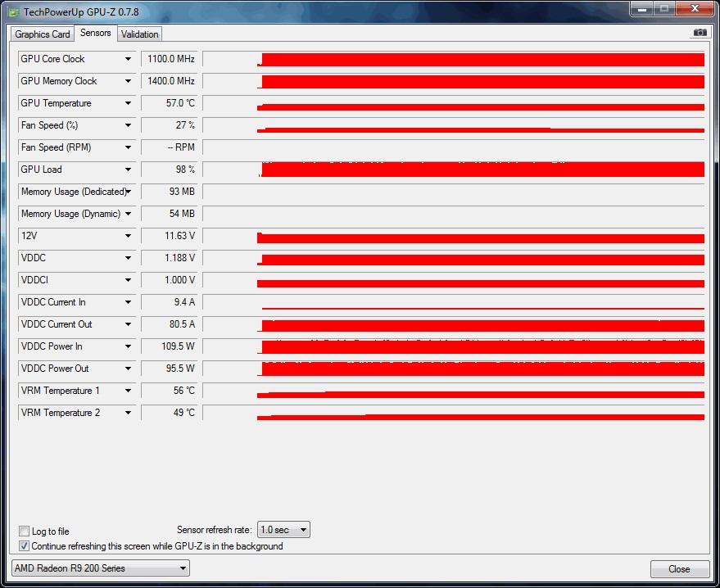Expand the 12V sensor dropdown
The height and width of the screenshot is (588, 720).
pyautogui.click(x=128, y=236)
